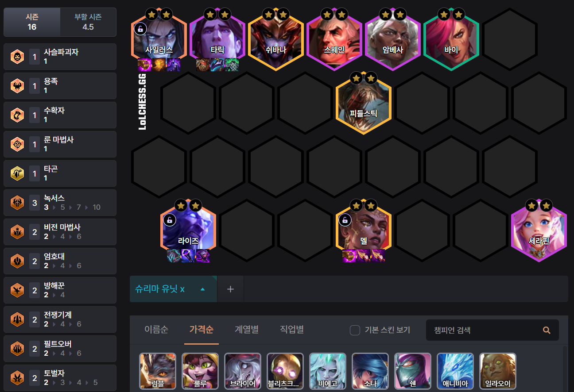Select the 피들스틱 unit on the board
574x392 pixels.
364,104
